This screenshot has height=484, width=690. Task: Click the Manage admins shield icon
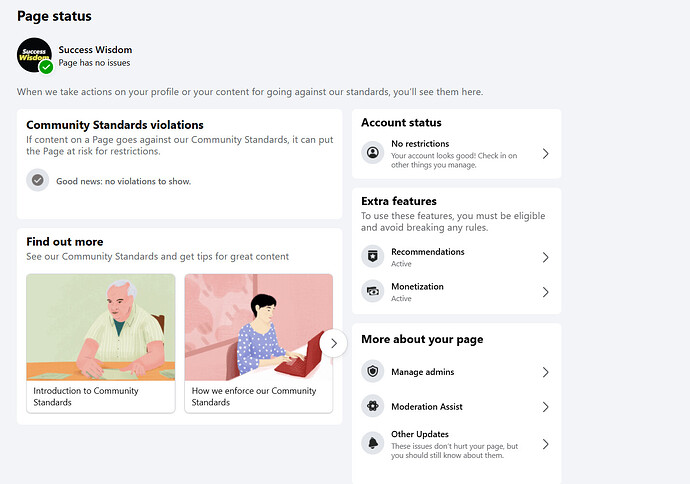[x=373, y=372]
